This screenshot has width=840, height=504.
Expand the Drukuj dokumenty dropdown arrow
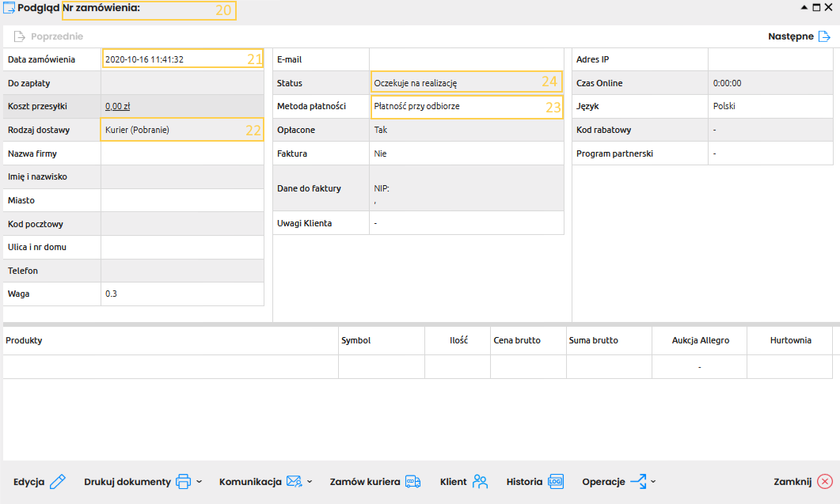(x=200, y=482)
